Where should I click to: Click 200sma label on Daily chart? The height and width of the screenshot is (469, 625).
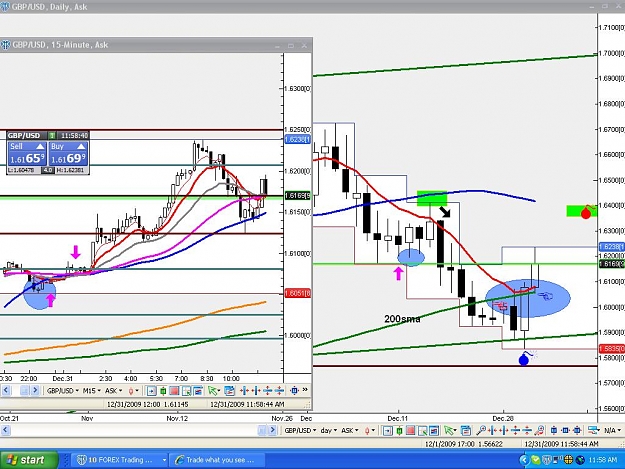(x=402, y=319)
